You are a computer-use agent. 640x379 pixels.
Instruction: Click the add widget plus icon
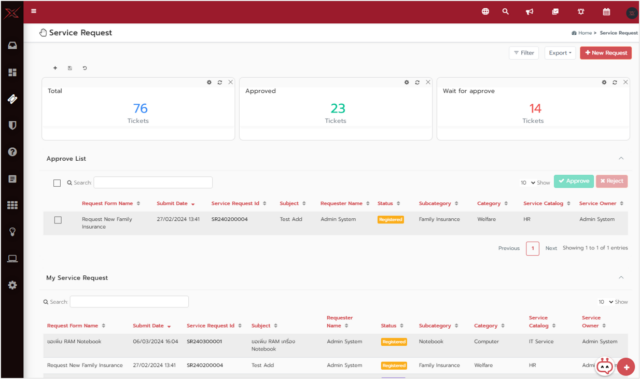[55, 68]
